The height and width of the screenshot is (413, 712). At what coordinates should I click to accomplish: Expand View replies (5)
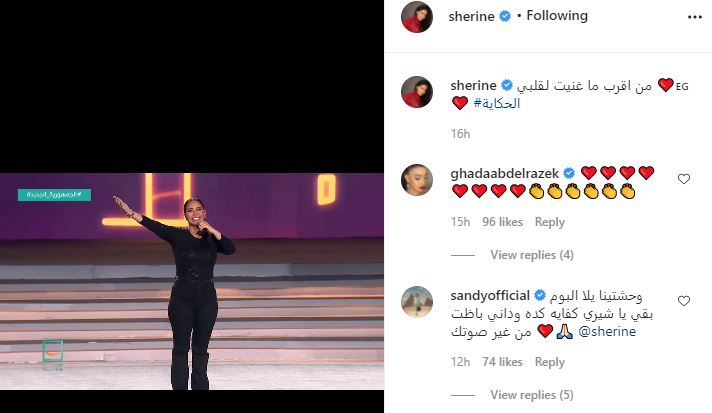532,395
